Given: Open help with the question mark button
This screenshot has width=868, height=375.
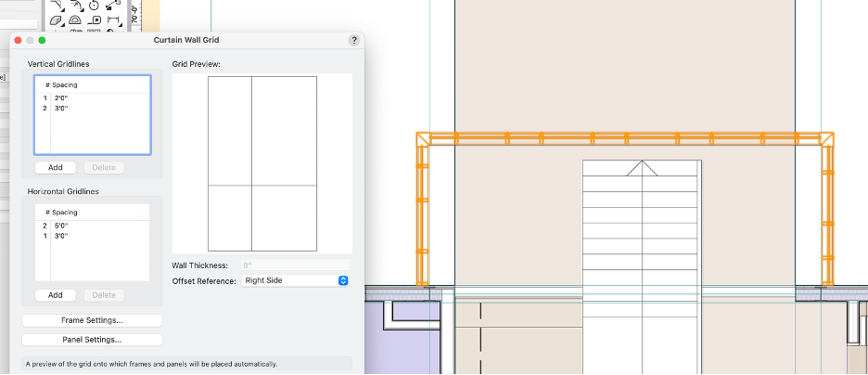Looking at the screenshot, I should pyautogui.click(x=353, y=40).
